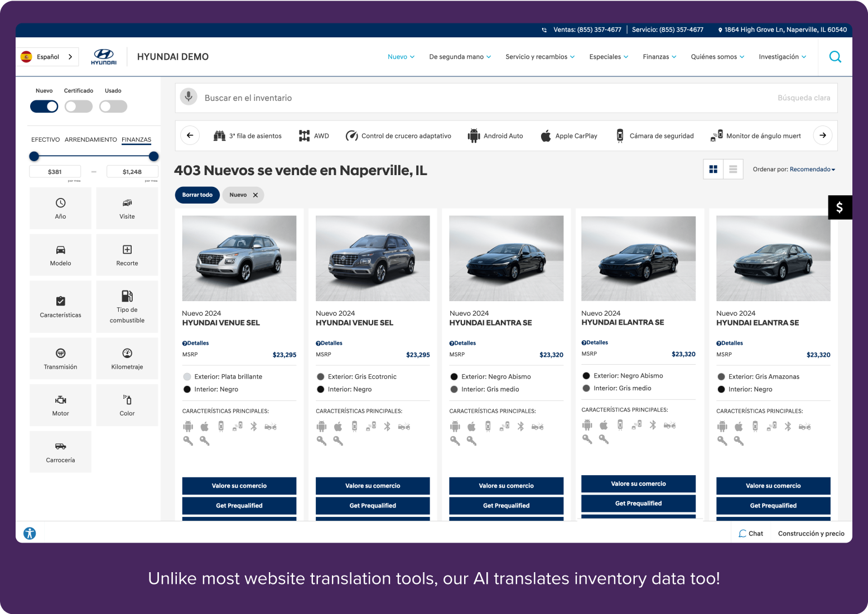Click the Hyundai logo
Screen dimensions: 868x614
[x=104, y=57]
